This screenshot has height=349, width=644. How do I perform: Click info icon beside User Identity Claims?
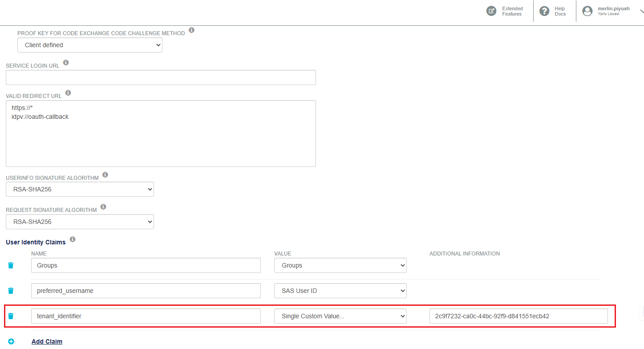point(73,239)
